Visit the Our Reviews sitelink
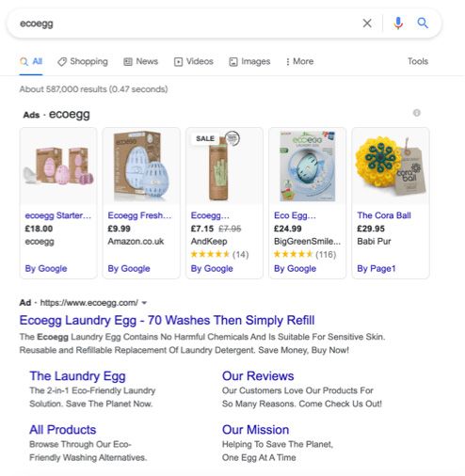Image resolution: width=465 pixels, height=476 pixels. [258, 376]
